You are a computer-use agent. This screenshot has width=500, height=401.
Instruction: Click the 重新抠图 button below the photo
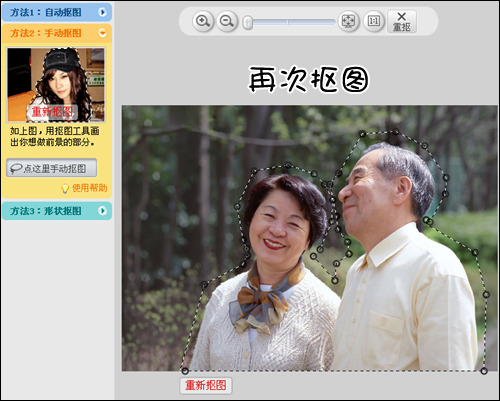[x=206, y=385]
